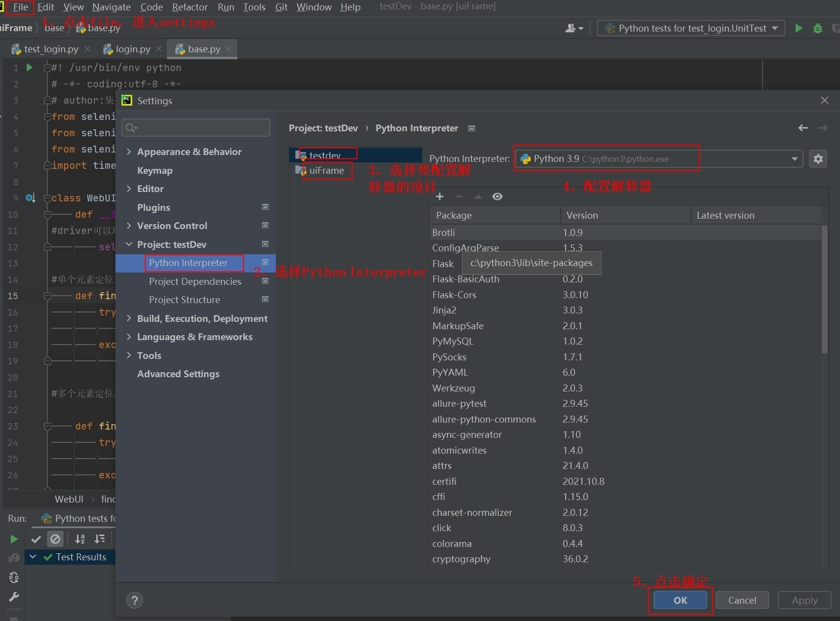
Task: Click WebUI in the editor breadcrumb
Action: click(x=69, y=499)
